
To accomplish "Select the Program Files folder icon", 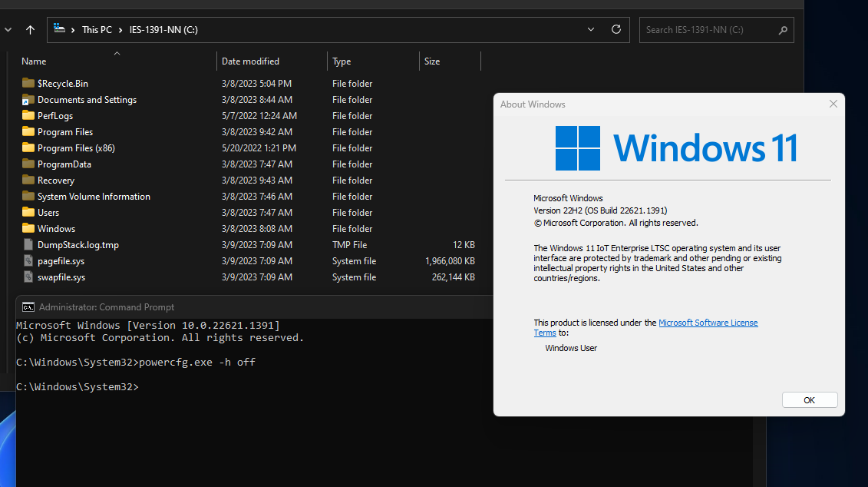I will [28, 131].
